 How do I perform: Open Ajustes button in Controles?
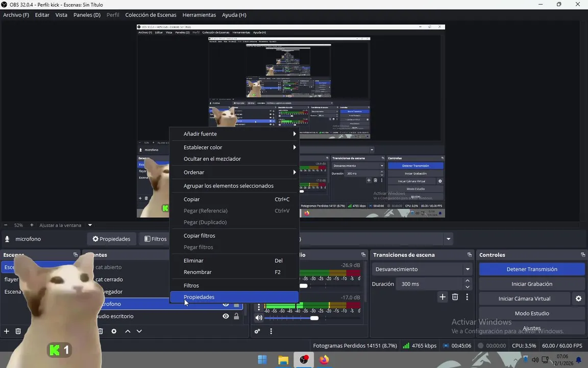[x=532, y=328]
